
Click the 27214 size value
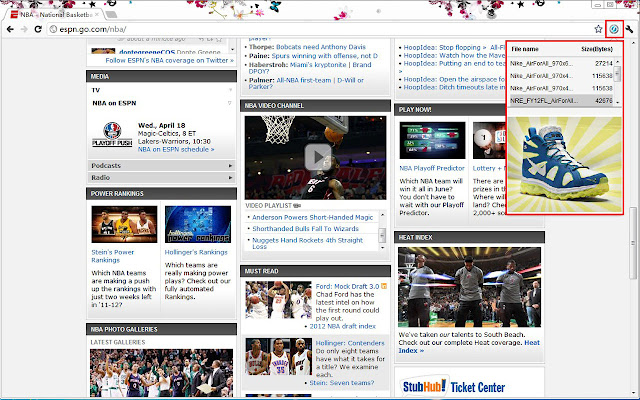(x=604, y=64)
